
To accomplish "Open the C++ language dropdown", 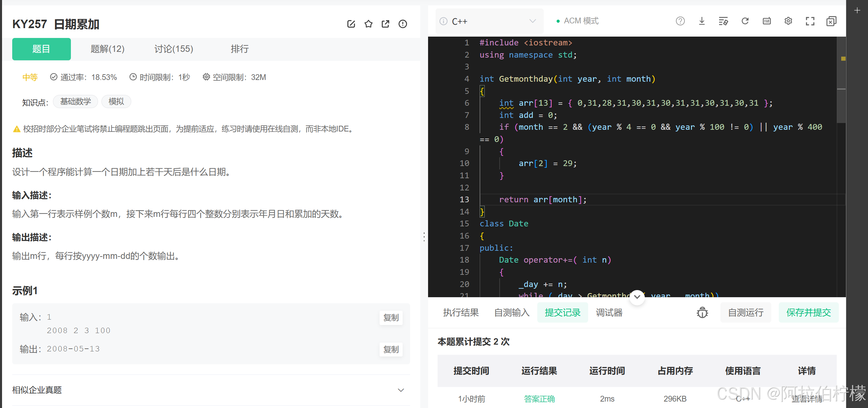I will (x=489, y=21).
